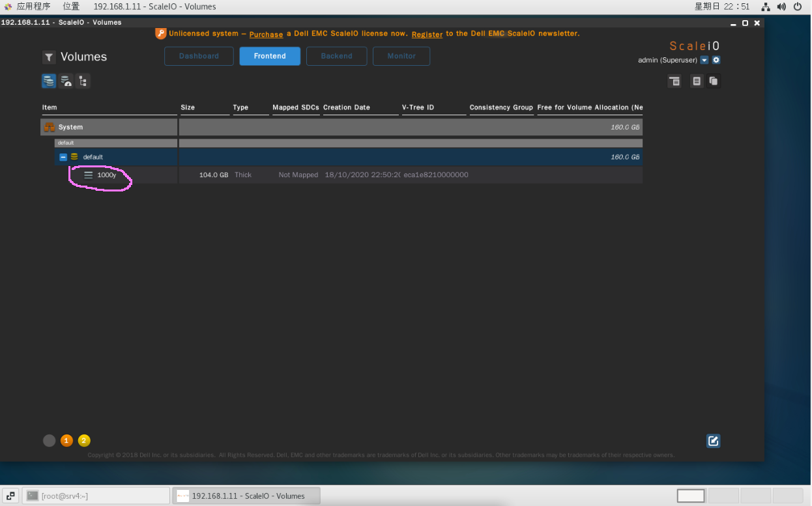Open the clock showing 星期日 22:51
The image size is (812, 506).
click(x=722, y=7)
